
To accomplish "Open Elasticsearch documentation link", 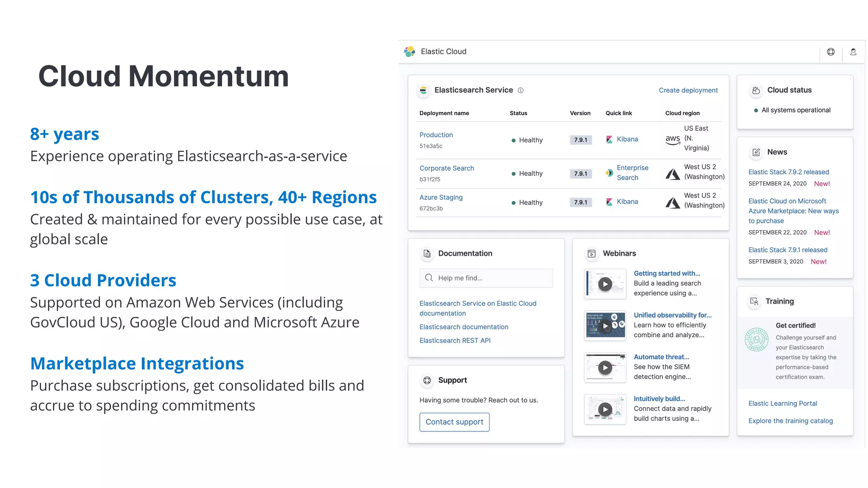I will click(464, 327).
